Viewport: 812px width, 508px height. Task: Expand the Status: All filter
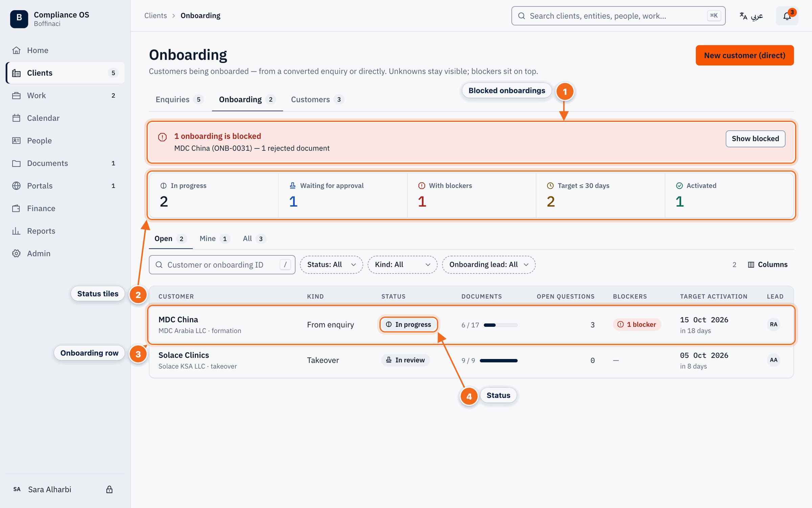pos(331,264)
